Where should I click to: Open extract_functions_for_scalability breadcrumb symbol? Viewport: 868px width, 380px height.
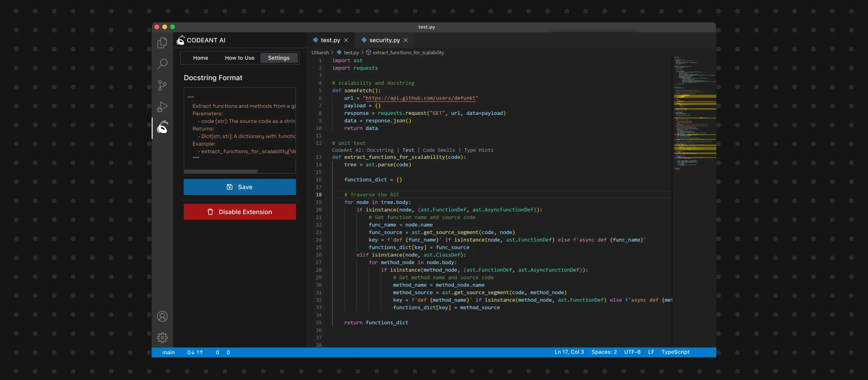point(408,53)
